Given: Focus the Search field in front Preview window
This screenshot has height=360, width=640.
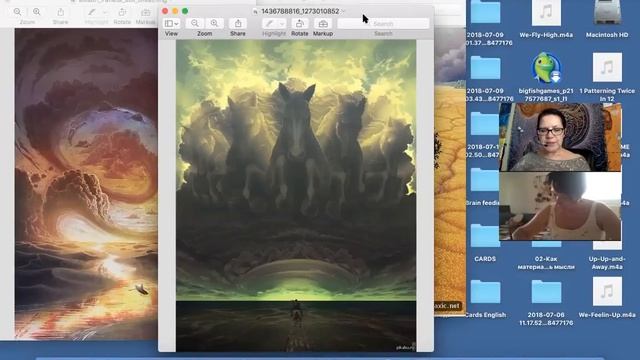Looking at the screenshot, I should tap(383, 24).
